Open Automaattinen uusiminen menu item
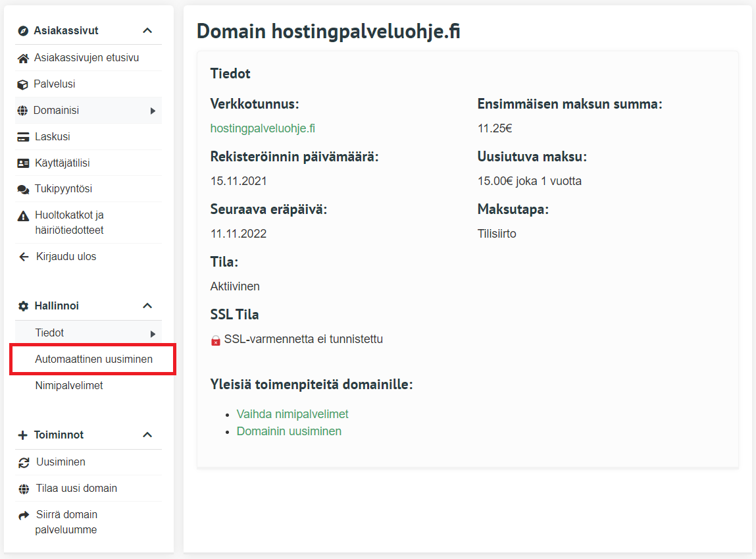756x559 pixels. (x=93, y=359)
